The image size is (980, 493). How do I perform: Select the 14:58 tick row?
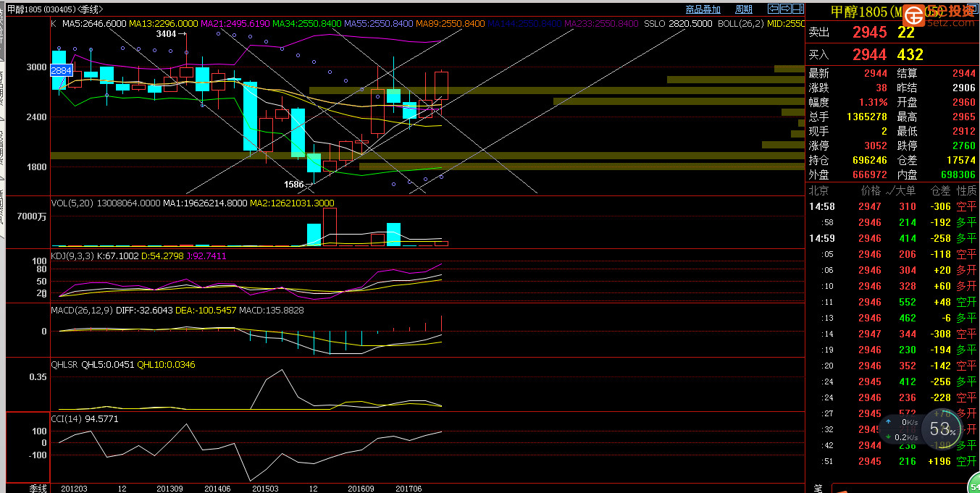coord(892,206)
